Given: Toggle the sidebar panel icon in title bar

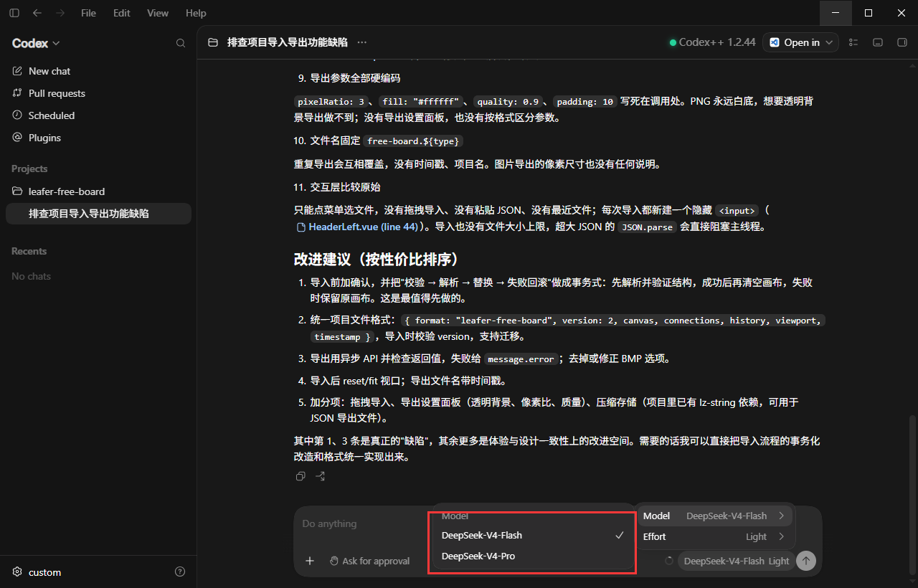Looking at the screenshot, I should (14, 13).
